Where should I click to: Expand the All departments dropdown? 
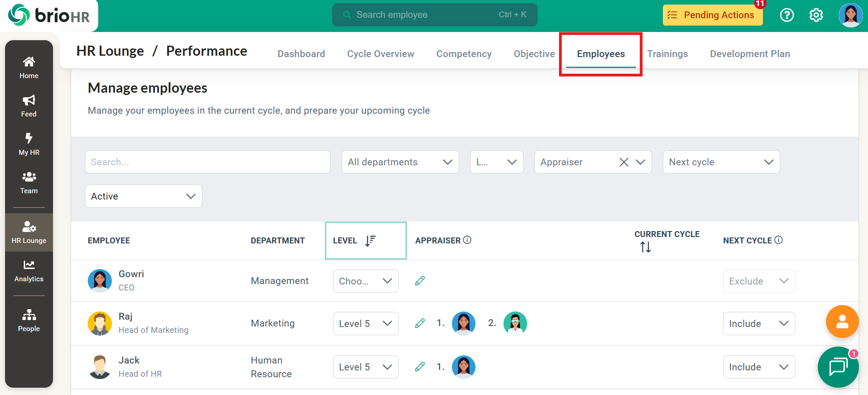[400, 162]
